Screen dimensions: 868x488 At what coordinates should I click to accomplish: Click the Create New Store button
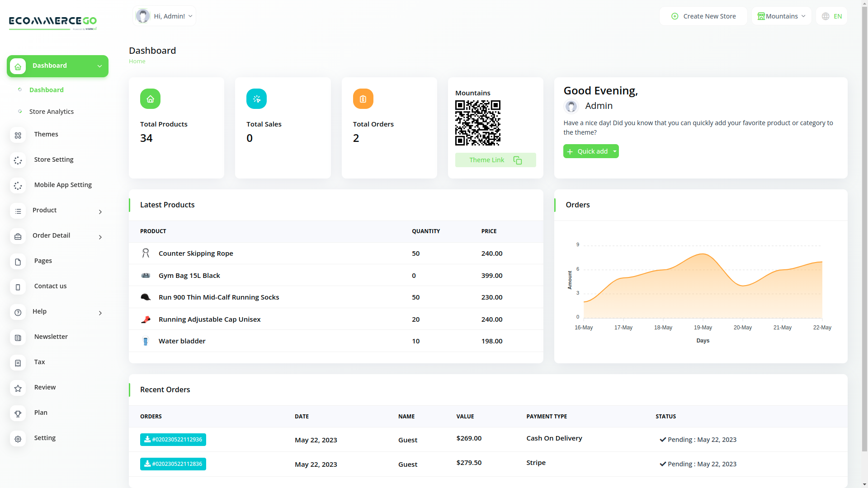tap(703, 16)
